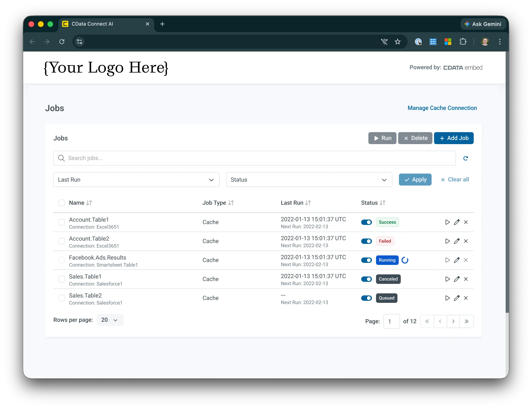The height and width of the screenshot is (409, 532).
Task: Click the Add Job button
Action: (453, 138)
